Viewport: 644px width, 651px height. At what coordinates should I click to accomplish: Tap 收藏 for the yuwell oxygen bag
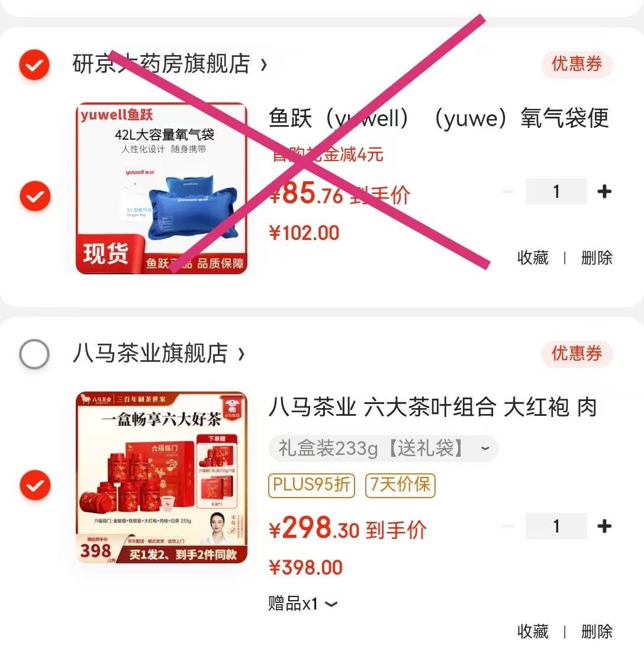533,258
